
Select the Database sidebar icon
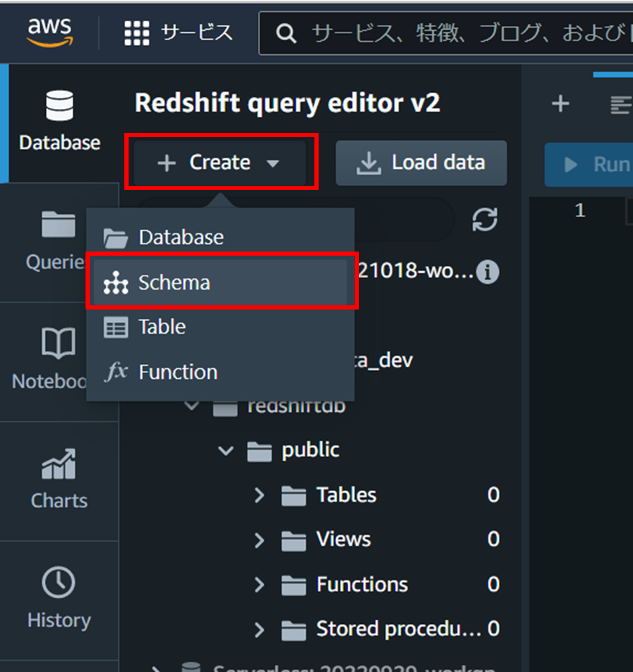click(x=59, y=105)
